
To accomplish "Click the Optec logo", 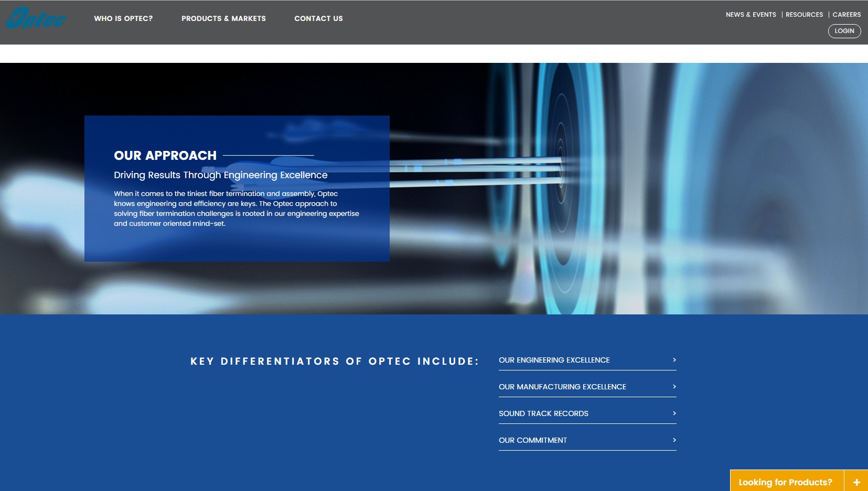I will (36, 17).
